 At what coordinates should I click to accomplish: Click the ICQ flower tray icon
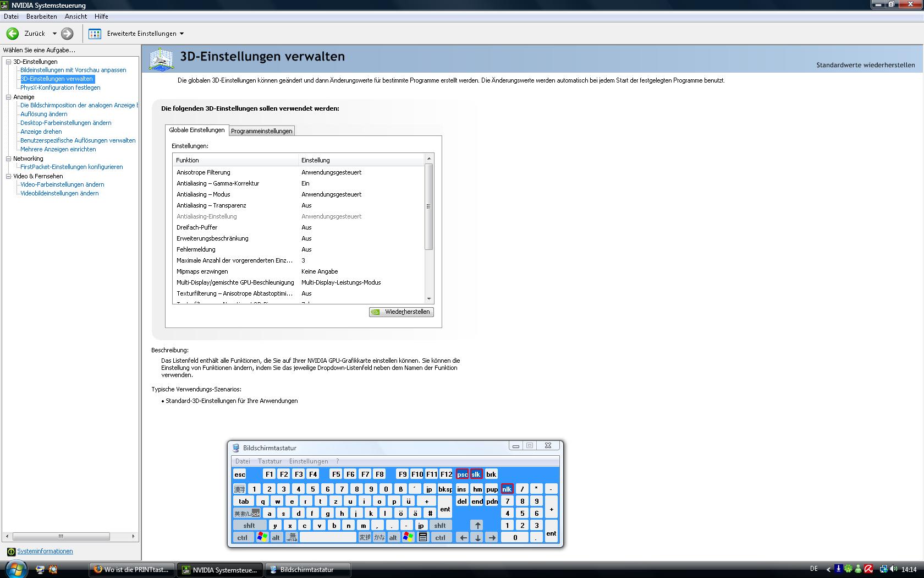coord(849,569)
